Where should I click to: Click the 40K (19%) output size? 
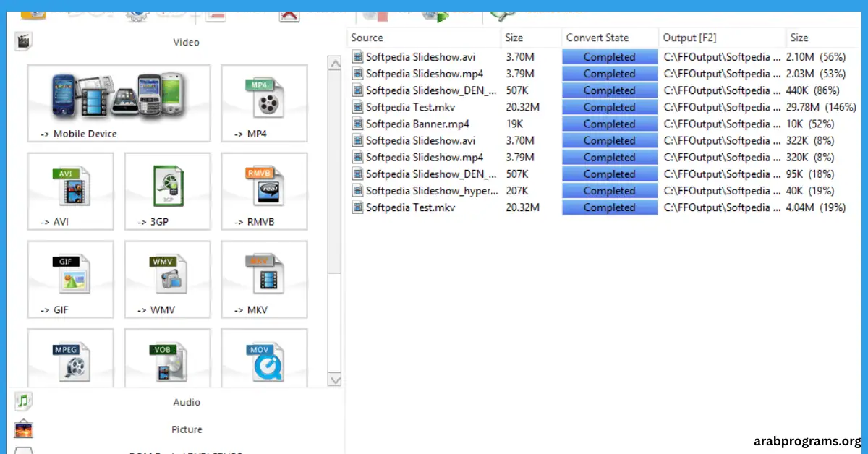809,191
